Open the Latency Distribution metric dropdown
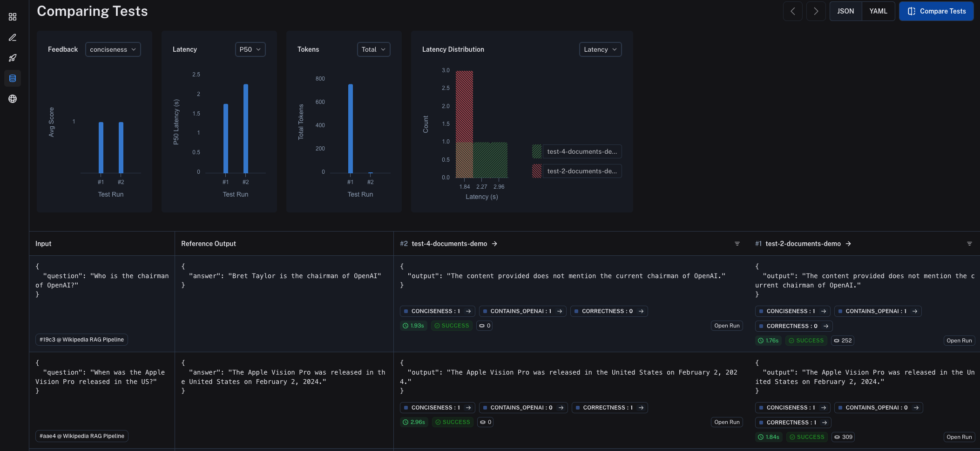 coord(600,49)
